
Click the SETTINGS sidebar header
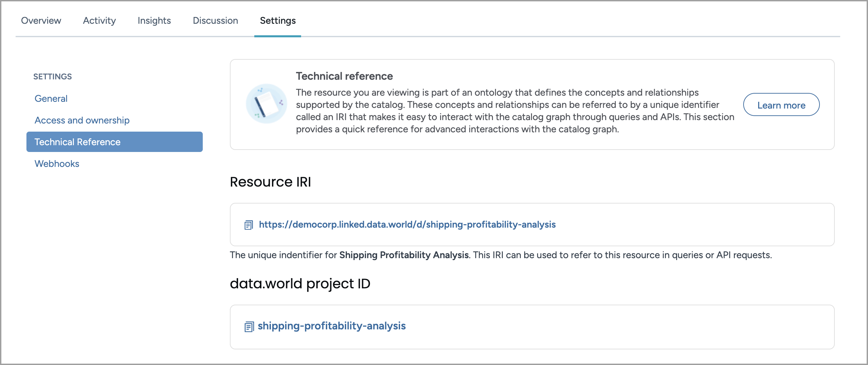(53, 77)
